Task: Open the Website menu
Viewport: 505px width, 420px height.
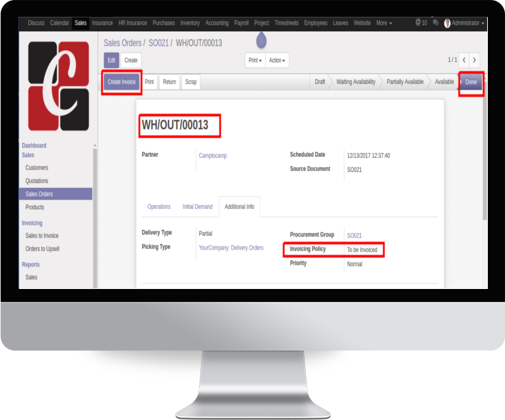Action: click(362, 23)
